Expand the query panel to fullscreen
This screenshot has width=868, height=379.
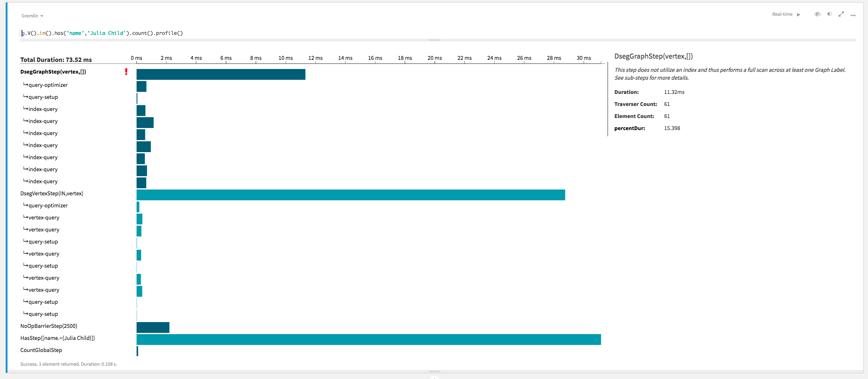[x=841, y=14]
